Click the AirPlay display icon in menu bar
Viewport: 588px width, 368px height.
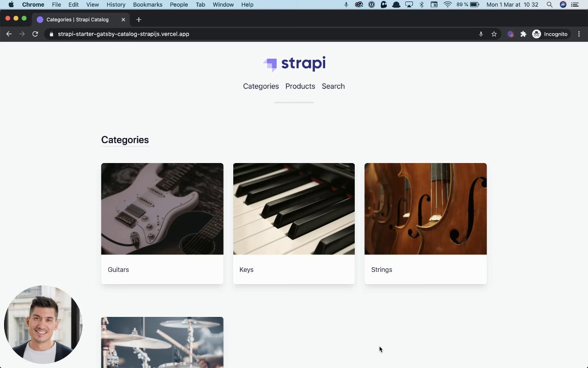point(409,5)
